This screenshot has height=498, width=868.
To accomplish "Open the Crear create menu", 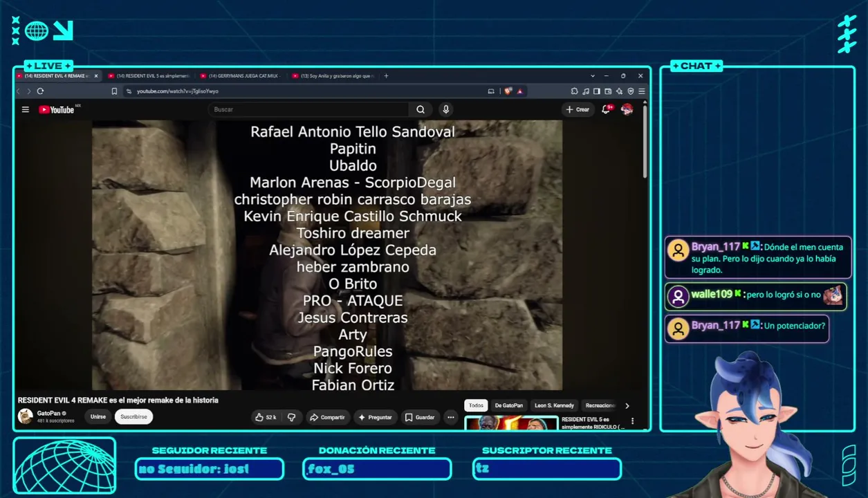I will pos(578,109).
